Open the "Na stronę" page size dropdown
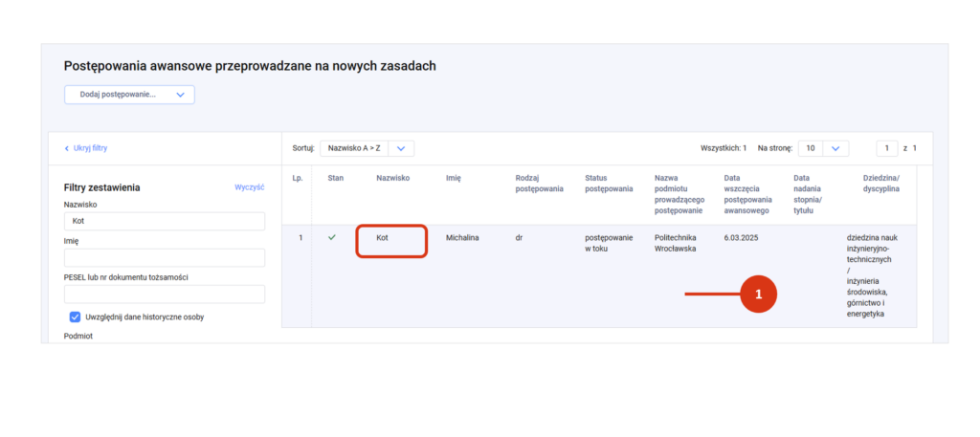The image size is (980, 437). pos(824,148)
